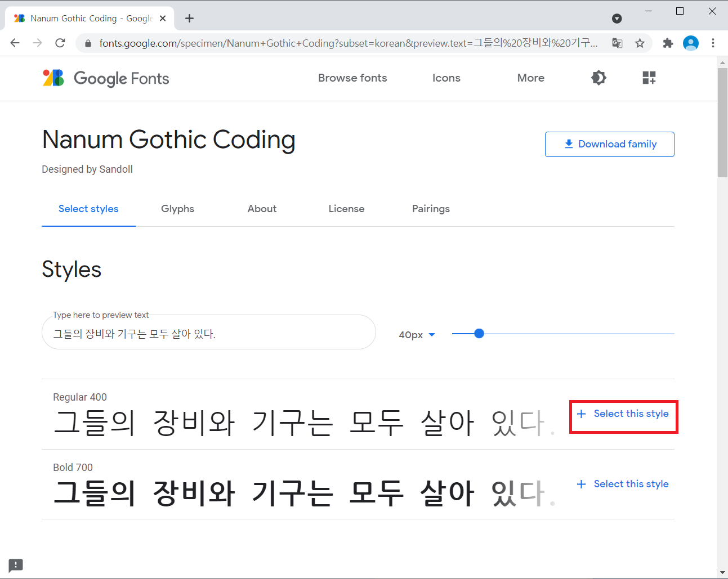728x579 pixels.
Task: Click the scrollbar down arrow
Action: [x=722, y=573]
